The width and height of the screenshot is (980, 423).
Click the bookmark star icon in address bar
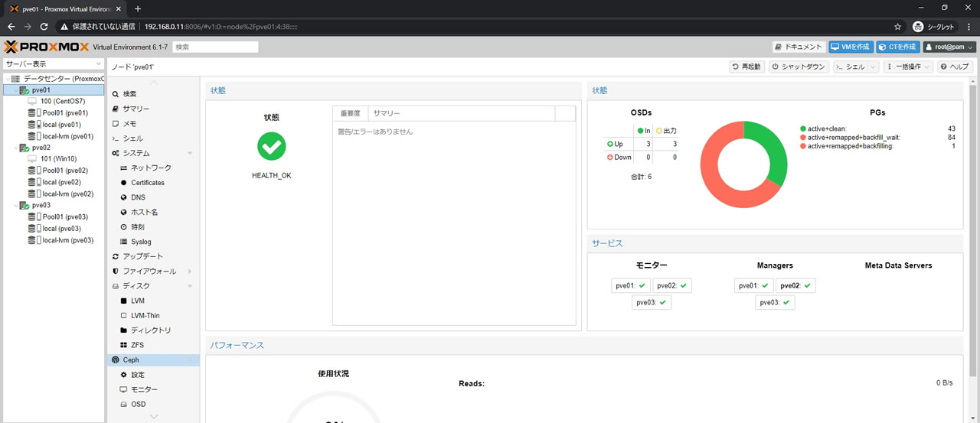[897, 26]
